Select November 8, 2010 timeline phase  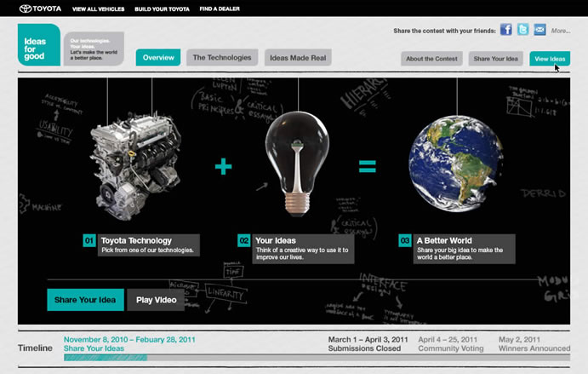129,344
